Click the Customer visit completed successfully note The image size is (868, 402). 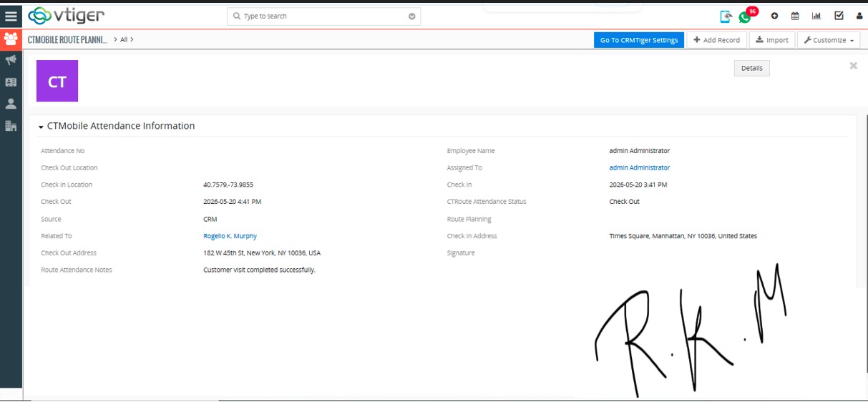pos(259,270)
